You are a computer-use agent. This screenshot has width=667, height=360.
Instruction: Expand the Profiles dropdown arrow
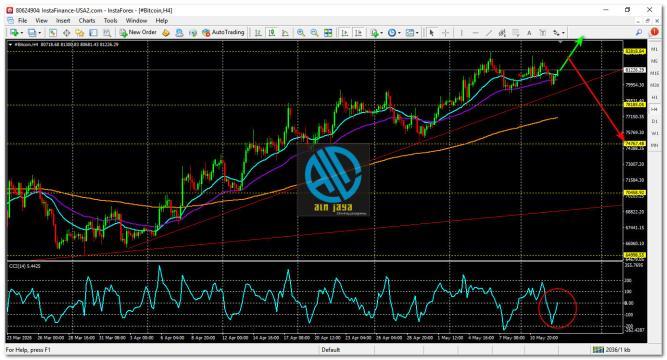[x=40, y=33]
